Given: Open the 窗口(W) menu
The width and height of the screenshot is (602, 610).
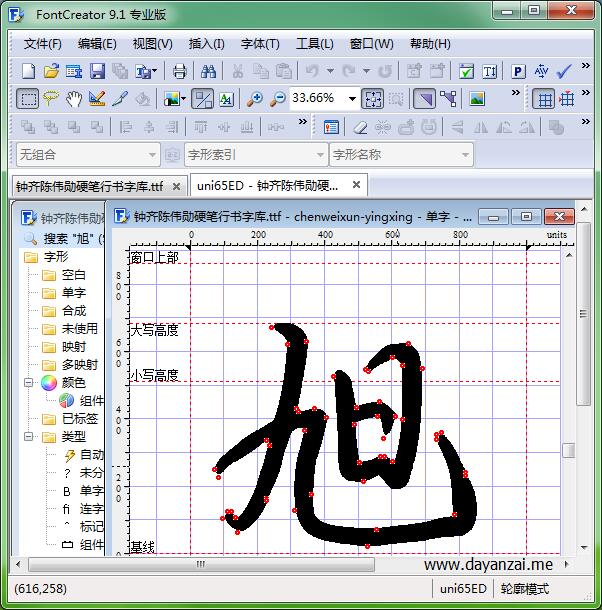Looking at the screenshot, I should click(371, 44).
